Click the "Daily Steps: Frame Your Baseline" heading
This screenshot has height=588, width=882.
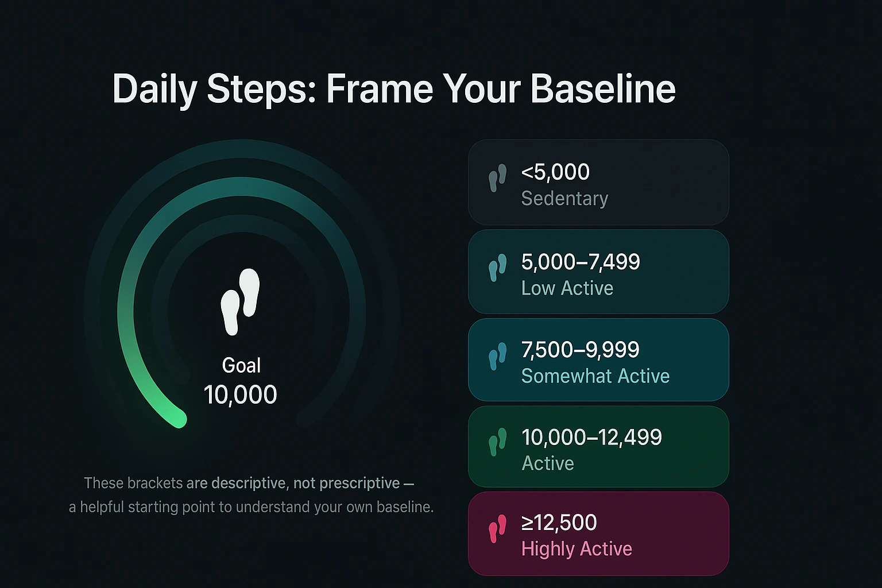point(394,89)
